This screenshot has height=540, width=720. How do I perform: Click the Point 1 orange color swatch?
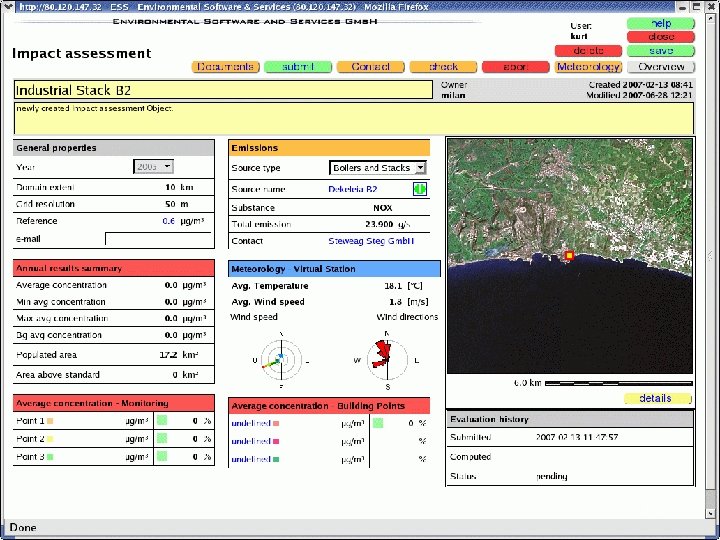coord(51,421)
